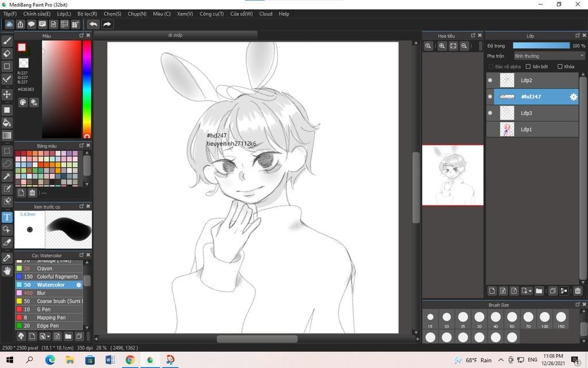The image size is (588, 368).
Task: Select the Gradient tool
Action: [x=7, y=135]
